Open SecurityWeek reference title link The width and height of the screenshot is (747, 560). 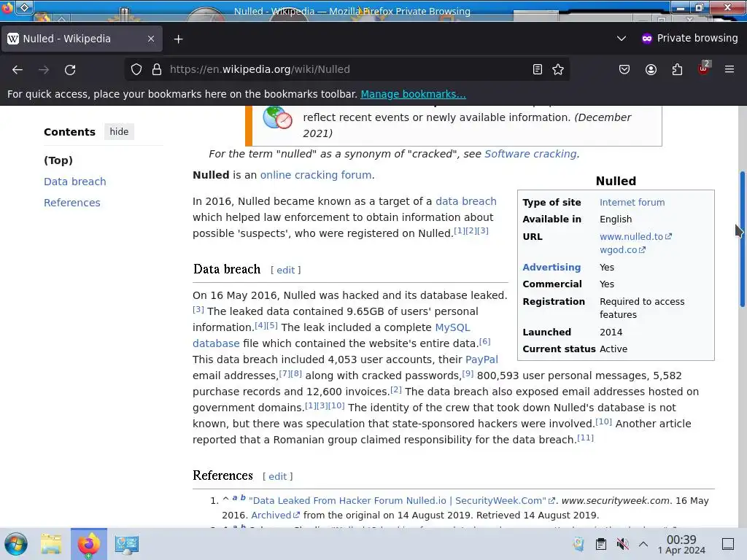402,500
